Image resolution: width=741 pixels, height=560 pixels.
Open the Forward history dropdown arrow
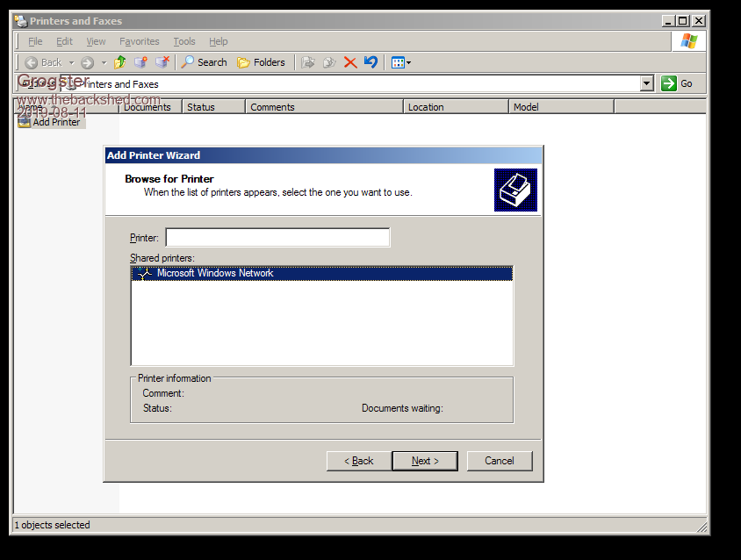point(104,62)
